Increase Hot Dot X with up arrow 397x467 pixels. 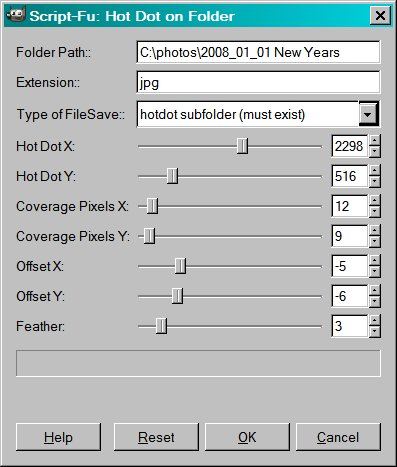tap(375, 141)
